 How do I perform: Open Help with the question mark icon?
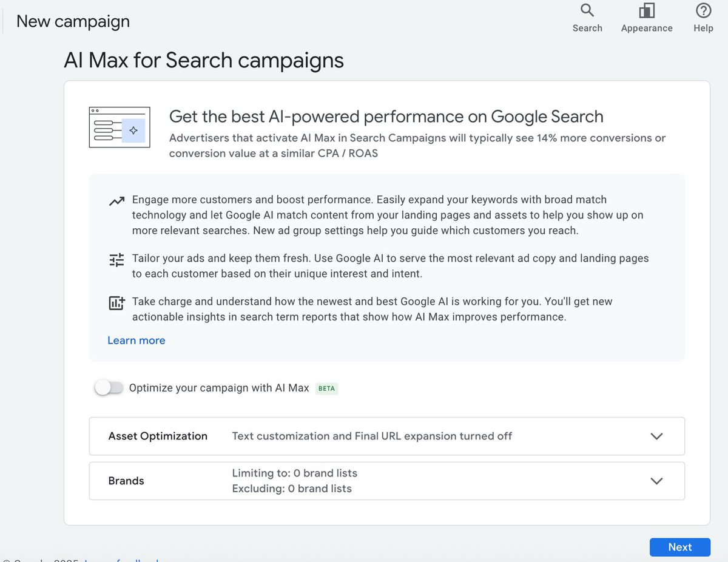(x=703, y=10)
